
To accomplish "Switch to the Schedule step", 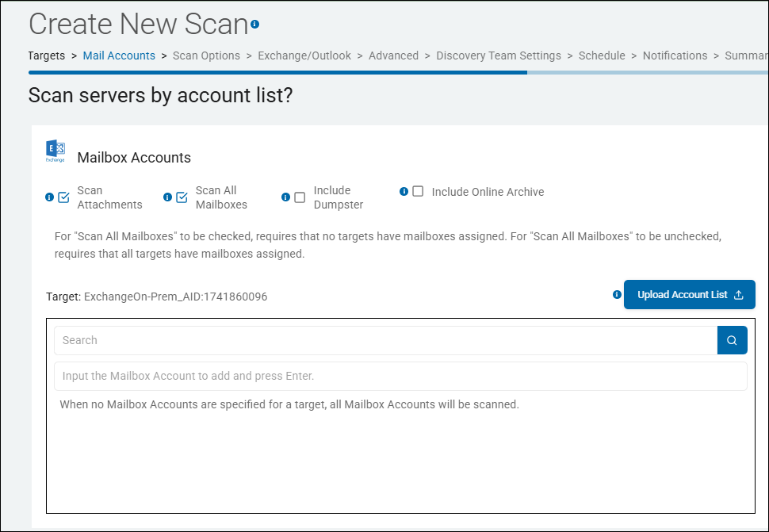I will coord(602,55).
